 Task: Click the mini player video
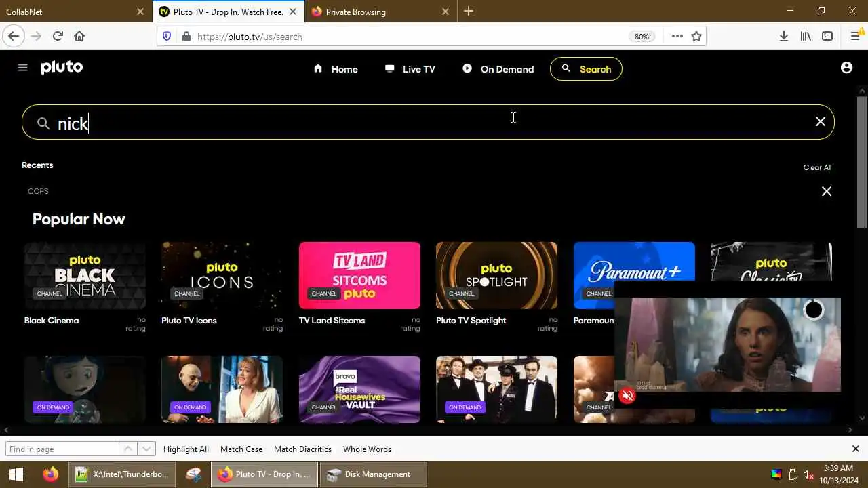coord(728,344)
